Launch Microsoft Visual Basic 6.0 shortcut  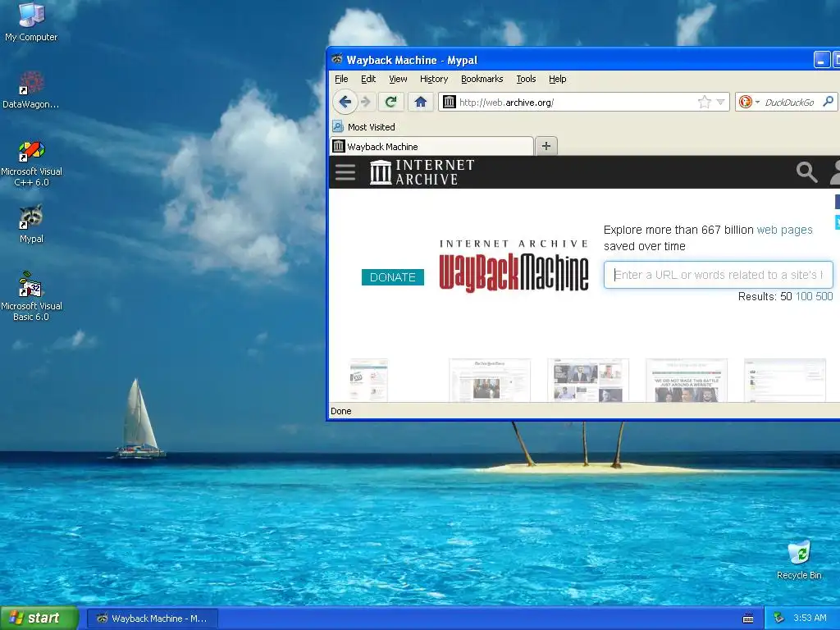pyautogui.click(x=31, y=296)
